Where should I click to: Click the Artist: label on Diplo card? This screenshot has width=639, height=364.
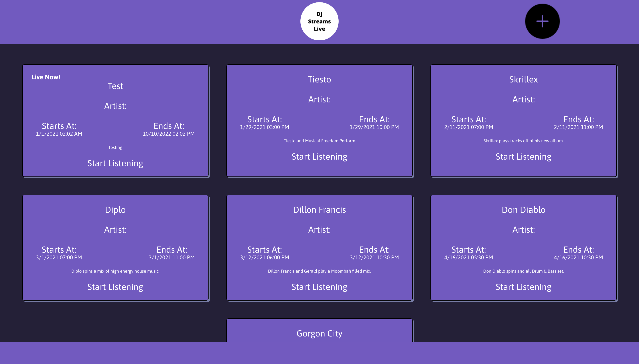pos(115,230)
